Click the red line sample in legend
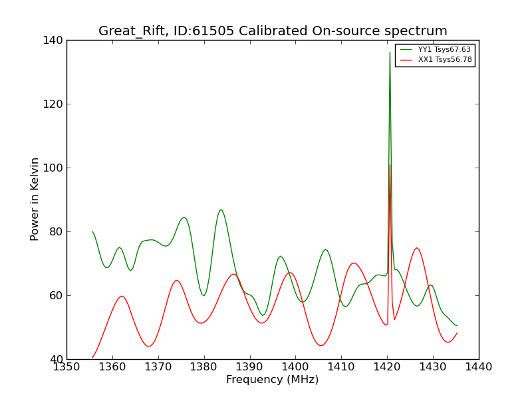The height and width of the screenshot is (399, 532). (x=406, y=60)
